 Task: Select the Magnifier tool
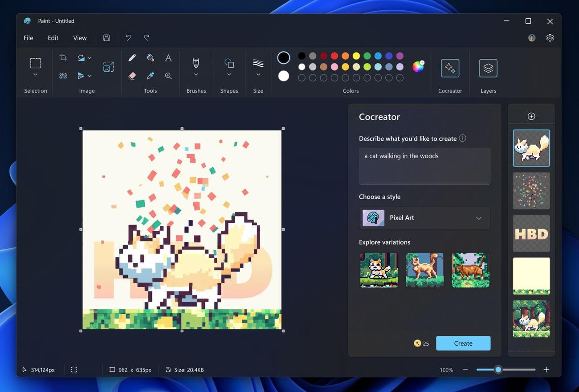point(168,76)
